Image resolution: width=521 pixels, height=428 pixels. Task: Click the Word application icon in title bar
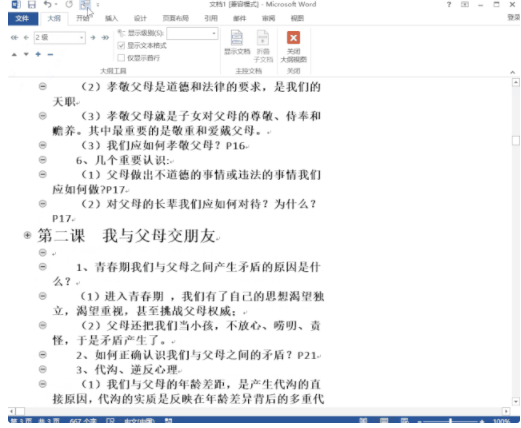click(x=16, y=4)
